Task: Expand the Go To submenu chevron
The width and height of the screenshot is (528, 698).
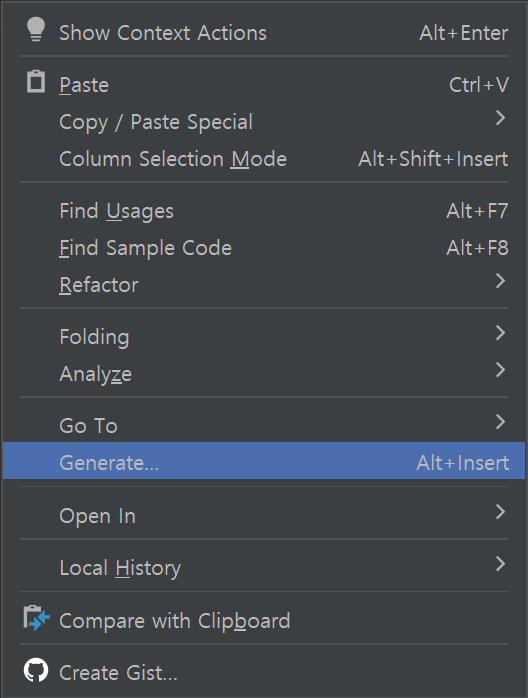Action: coord(500,422)
